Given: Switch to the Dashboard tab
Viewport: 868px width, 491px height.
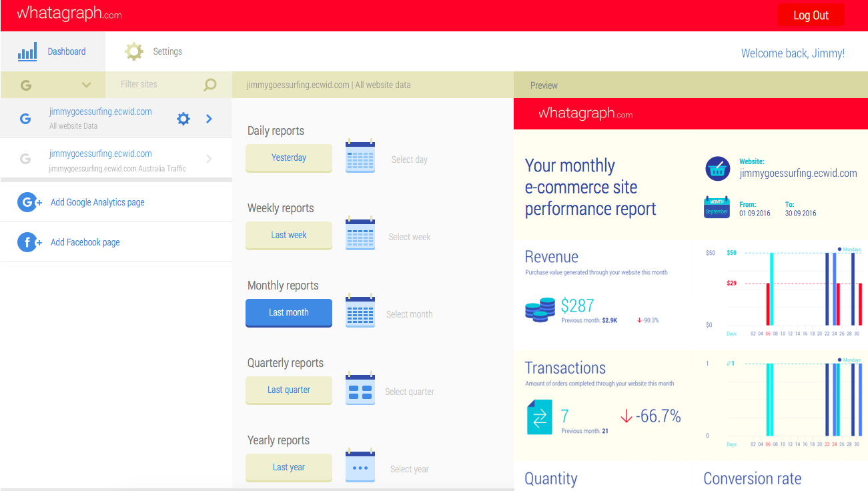Looking at the screenshot, I should [53, 51].
